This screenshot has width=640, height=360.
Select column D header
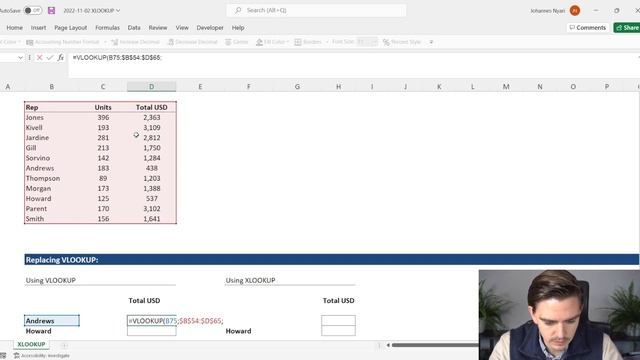(x=151, y=87)
